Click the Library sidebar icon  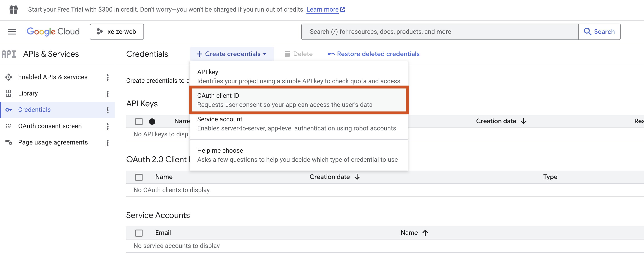9,93
